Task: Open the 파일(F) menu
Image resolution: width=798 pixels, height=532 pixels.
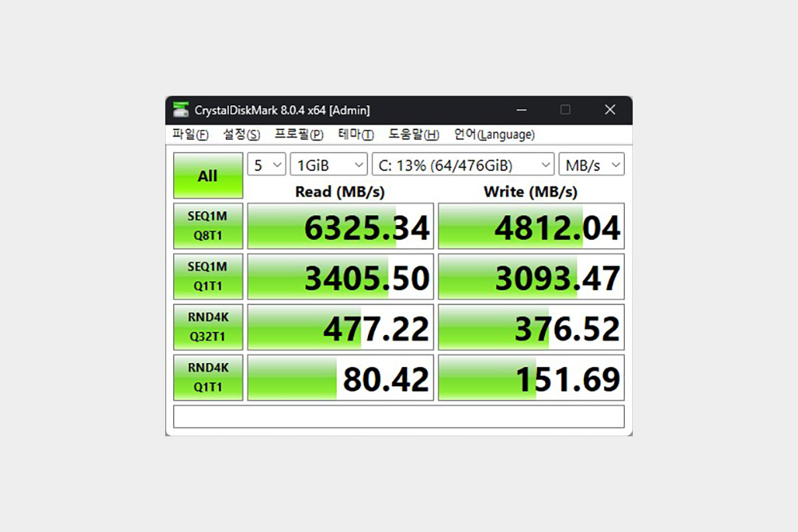Action: point(191,134)
